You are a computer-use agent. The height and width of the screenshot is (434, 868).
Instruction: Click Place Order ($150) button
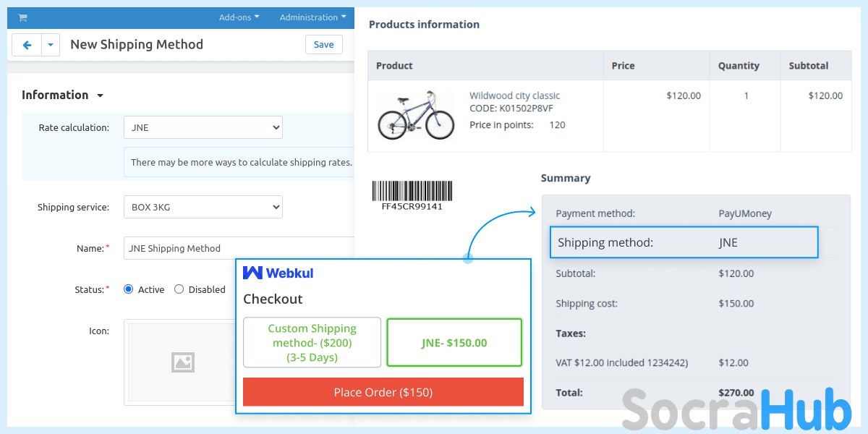[x=383, y=392]
